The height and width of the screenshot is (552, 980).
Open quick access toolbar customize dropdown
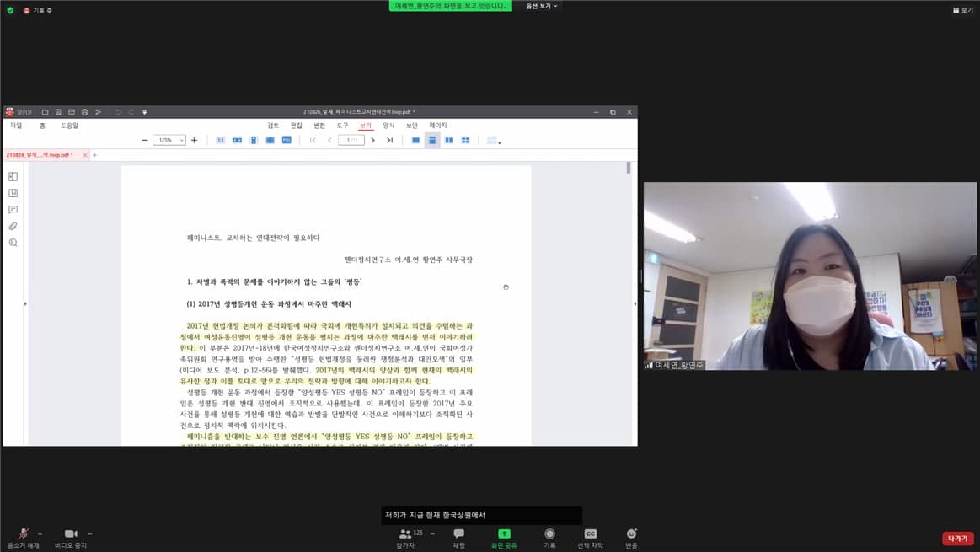(144, 112)
